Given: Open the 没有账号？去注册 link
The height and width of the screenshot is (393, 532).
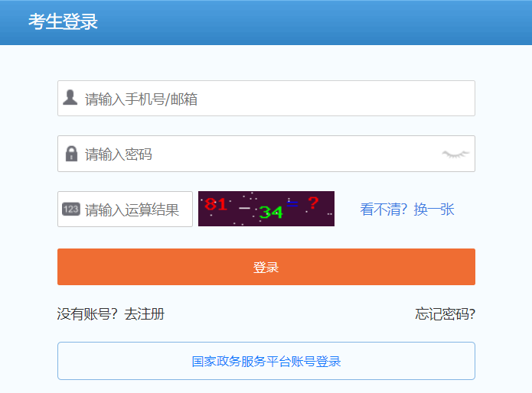Looking at the screenshot, I should pyautogui.click(x=110, y=313).
